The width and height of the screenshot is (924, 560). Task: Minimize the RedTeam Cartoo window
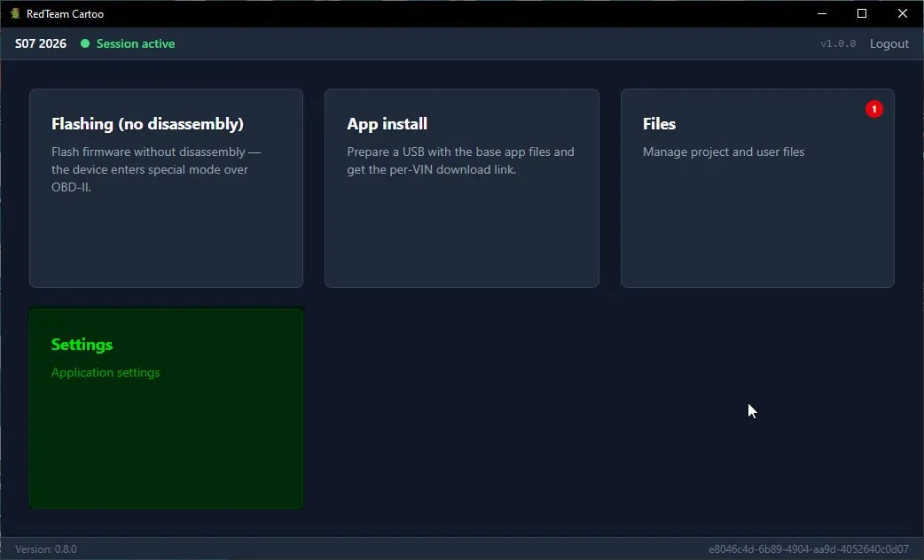pyautogui.click(x=821, y=13)
